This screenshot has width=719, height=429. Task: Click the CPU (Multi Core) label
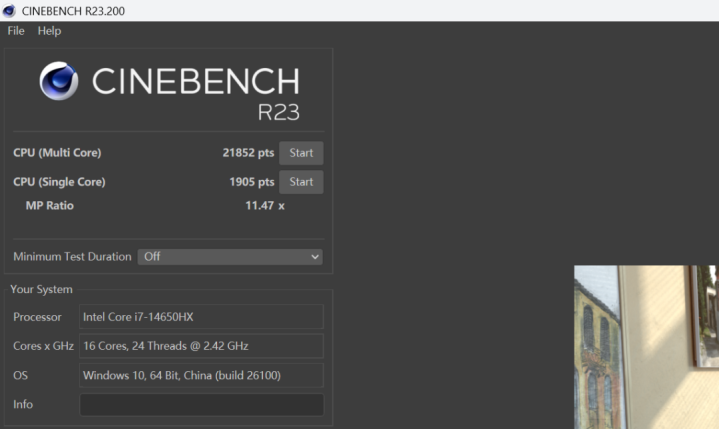pos(57,153)
